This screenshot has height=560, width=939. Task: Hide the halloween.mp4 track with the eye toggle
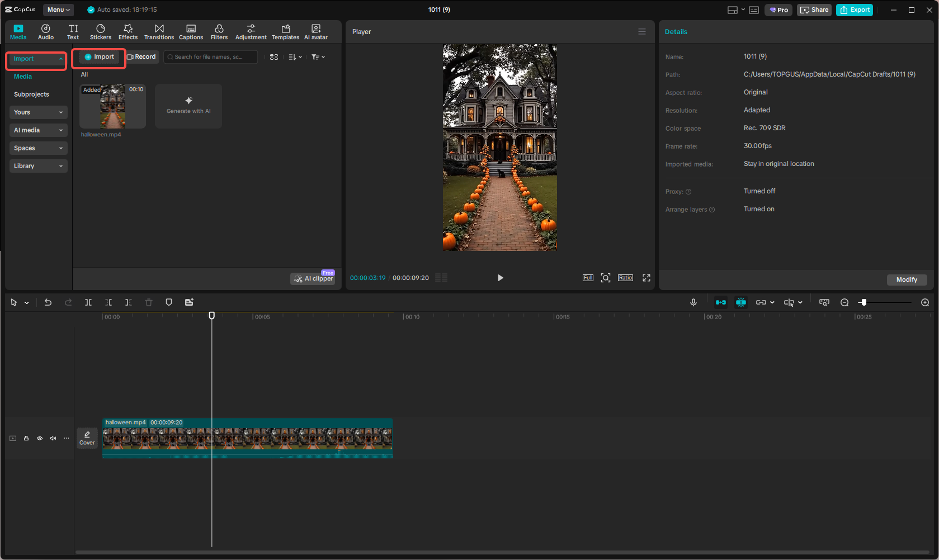tap(39, 438)
